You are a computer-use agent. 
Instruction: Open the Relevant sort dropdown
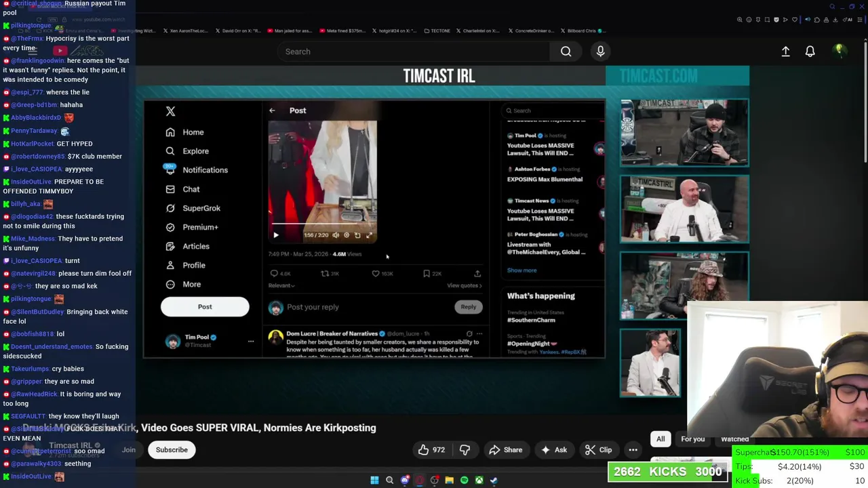pyautogui.click(x=281, y=286)
